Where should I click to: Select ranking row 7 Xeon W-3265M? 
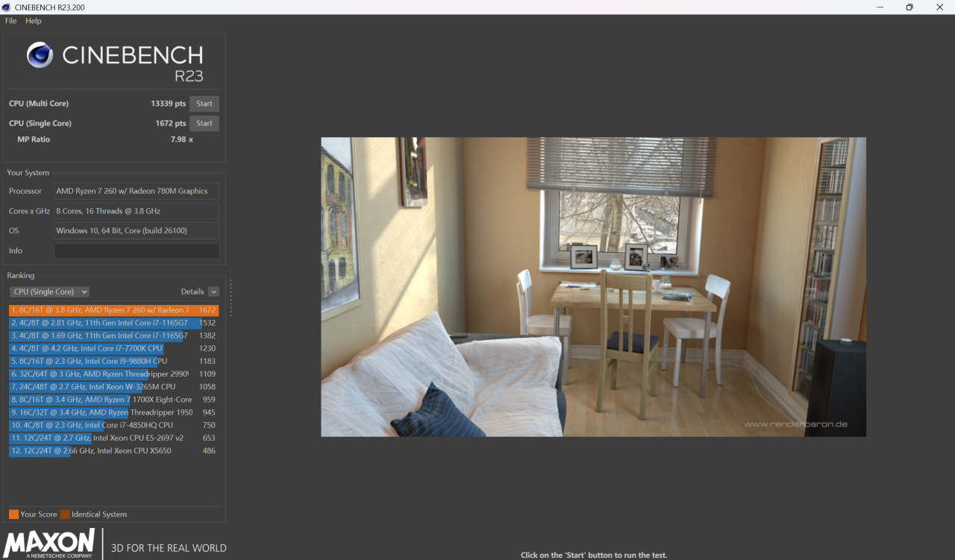tap(113, 386)
